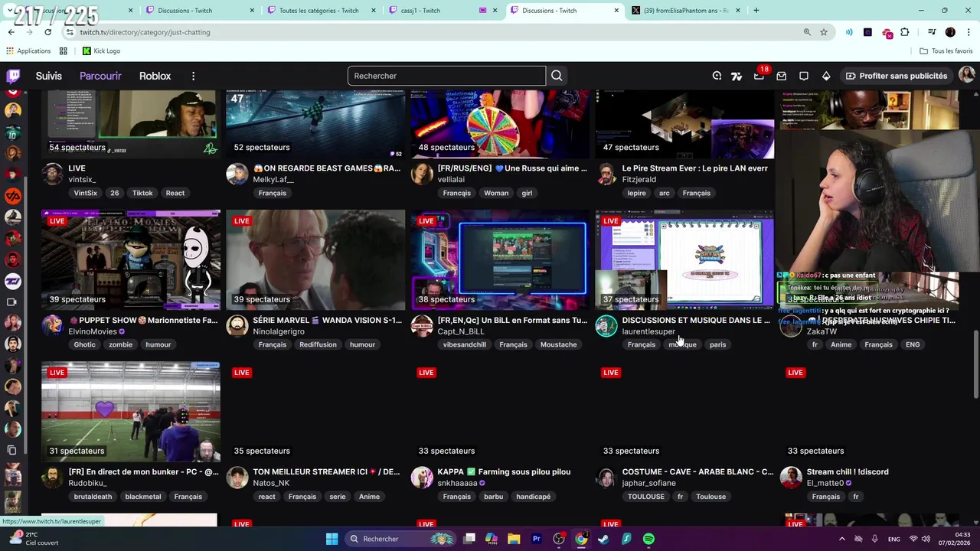Open Natos_NK channel avatar

click(x=237, y=478)
